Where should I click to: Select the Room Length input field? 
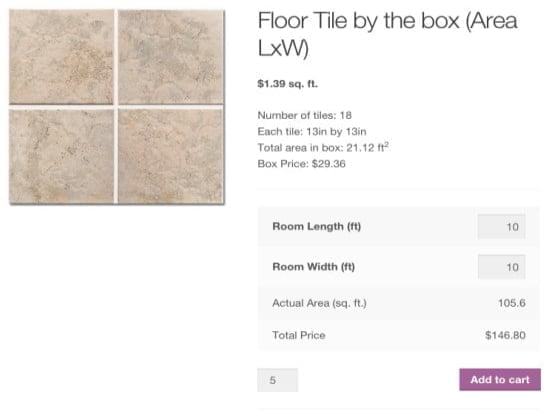click(x=501, y=227)
